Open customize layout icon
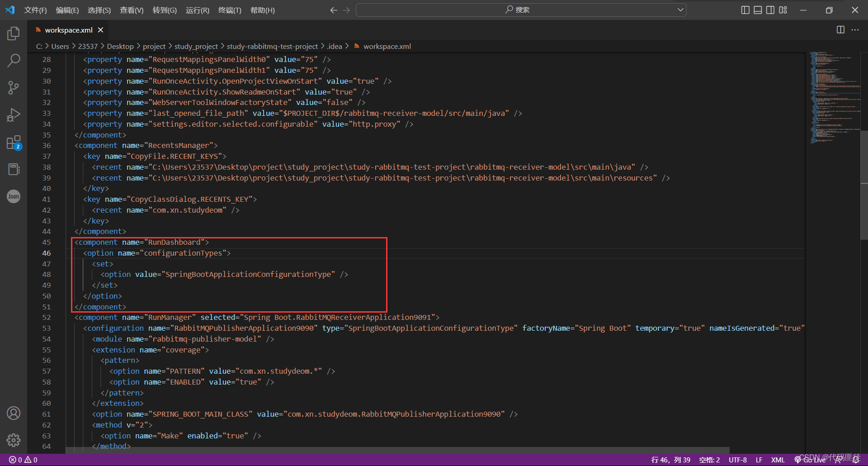The height and width of the screenshot is (466, 868). pos(783,10)
